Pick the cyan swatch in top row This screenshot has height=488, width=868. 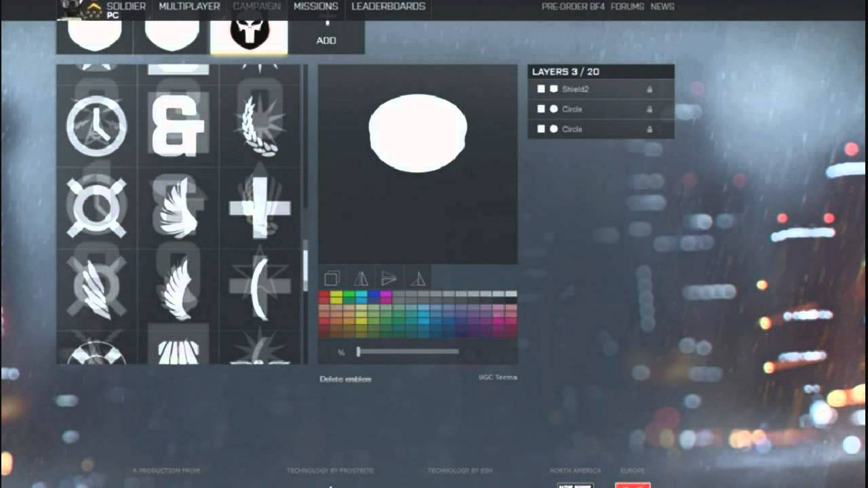point(361,295)
